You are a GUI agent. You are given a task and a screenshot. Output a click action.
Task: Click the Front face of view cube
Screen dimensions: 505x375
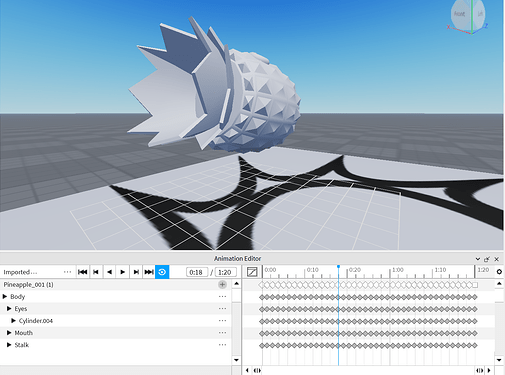(459, 14)
